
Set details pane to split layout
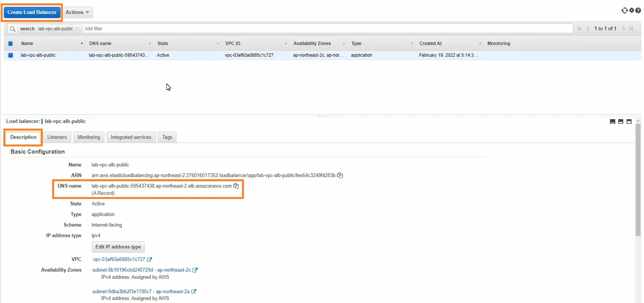(x=621, y=121)
